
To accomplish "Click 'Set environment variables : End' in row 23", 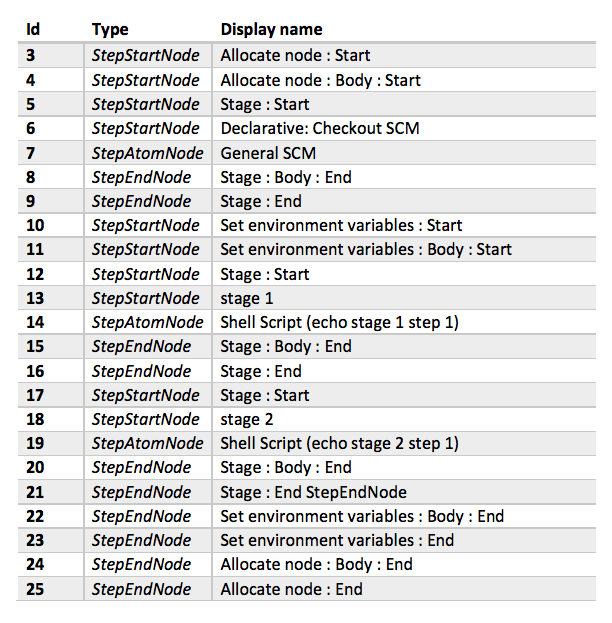I will tap(337, 540).
